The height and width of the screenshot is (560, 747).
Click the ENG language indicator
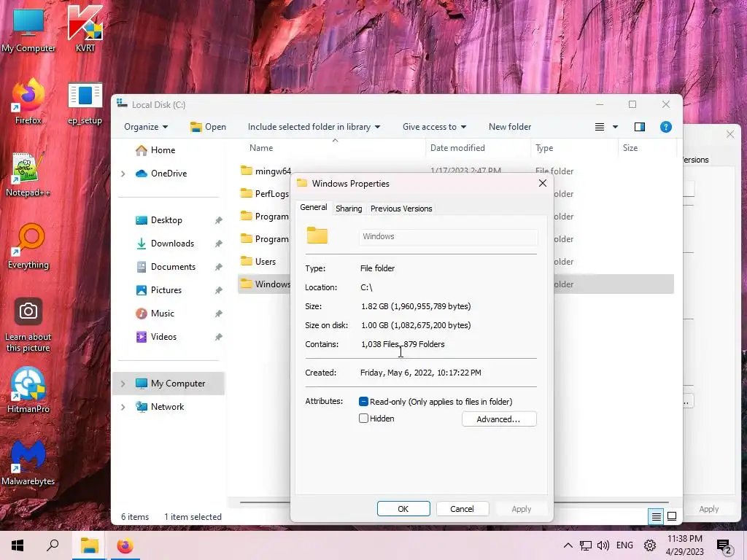click(624, 545)
